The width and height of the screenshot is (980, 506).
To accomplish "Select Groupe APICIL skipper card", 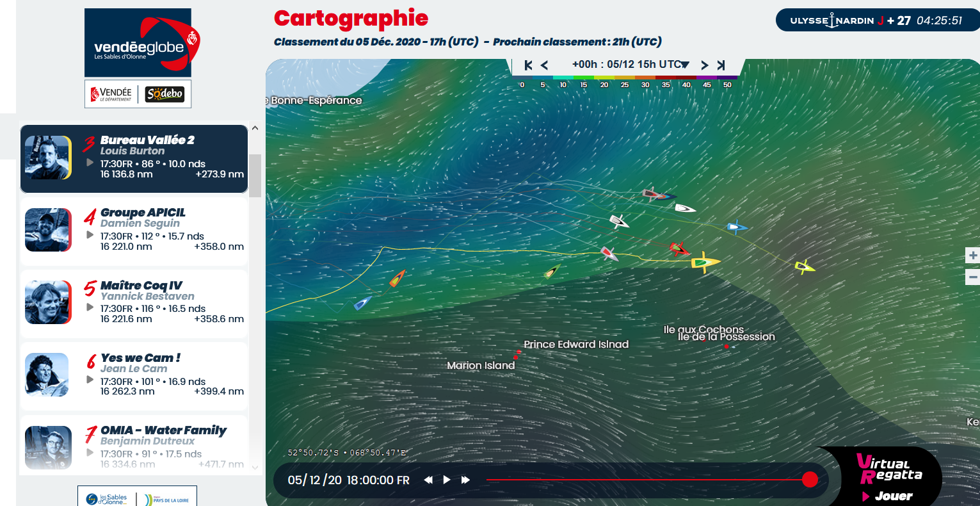I will point(134,231).
